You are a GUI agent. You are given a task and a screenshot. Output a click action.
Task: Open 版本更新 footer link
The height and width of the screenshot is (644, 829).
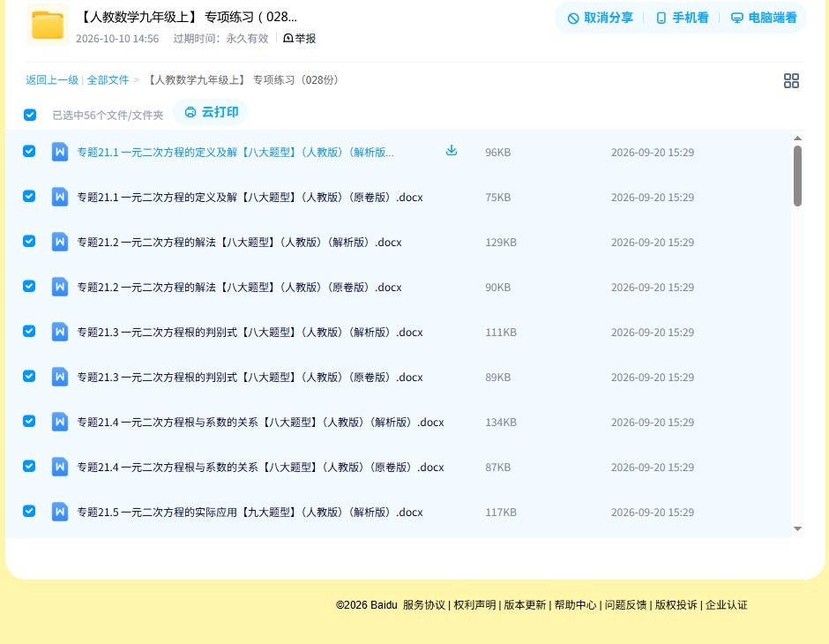pos(525,605)
